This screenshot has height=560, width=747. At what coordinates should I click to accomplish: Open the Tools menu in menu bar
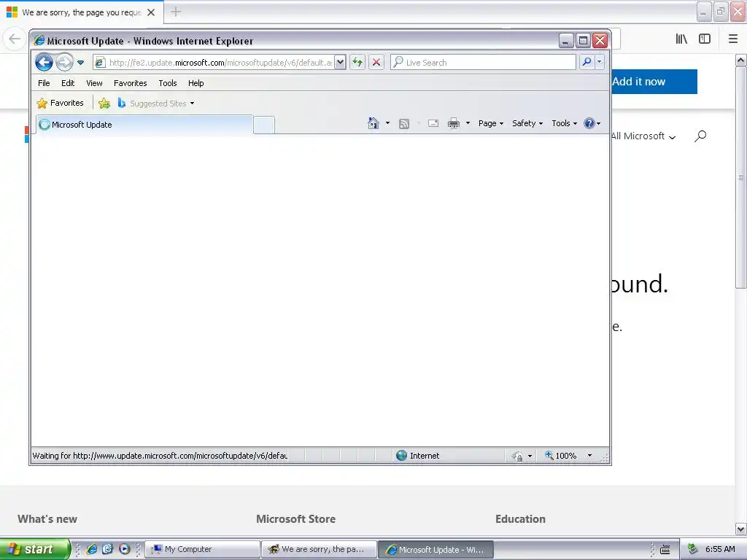[x=168, y=83]
